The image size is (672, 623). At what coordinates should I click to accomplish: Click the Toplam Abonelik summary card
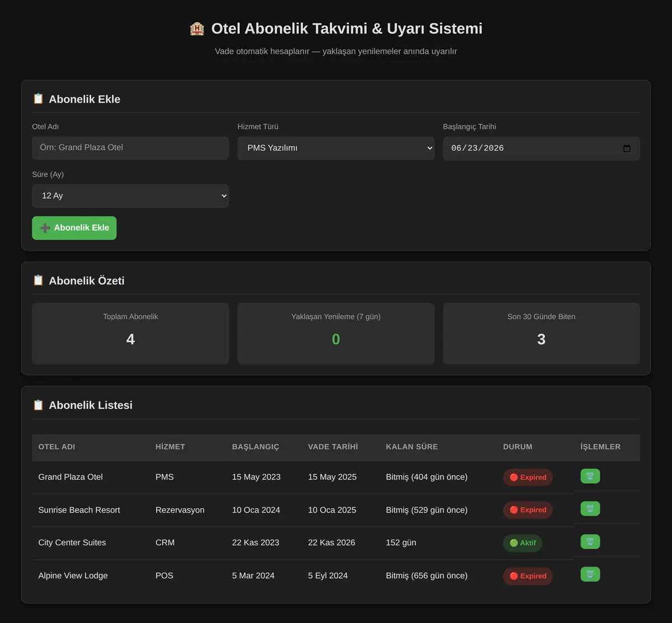pyautogui.click(x=130, y=334)
